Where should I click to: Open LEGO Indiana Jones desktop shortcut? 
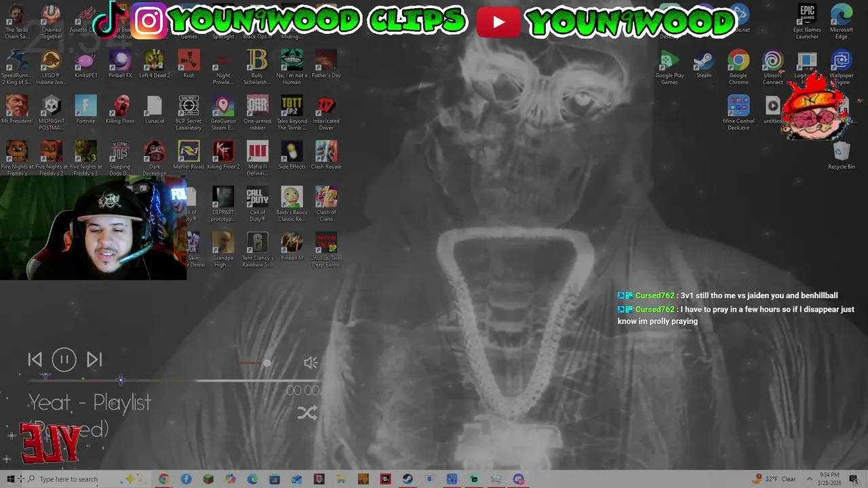pos(52,68)
